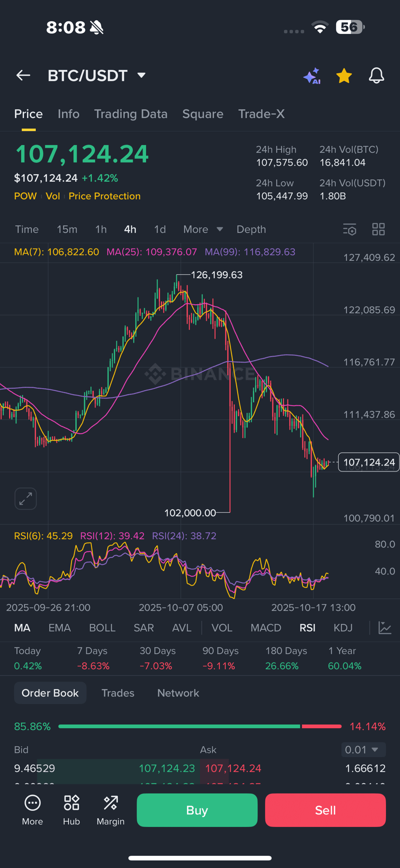The width and height of the screenshot is (400, 868).
Task: Toggle the favorite star icon
Action: (344, 76)
